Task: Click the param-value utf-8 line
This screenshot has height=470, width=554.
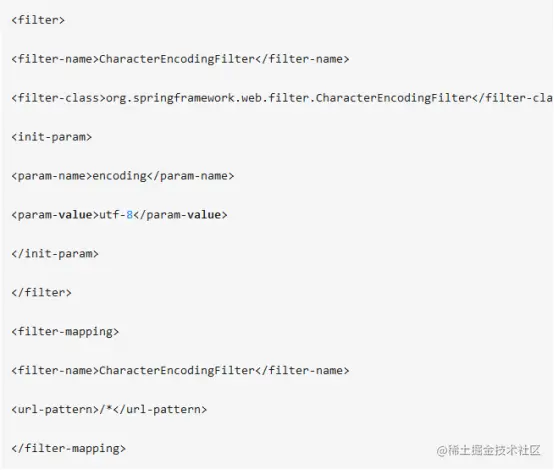Action: pos(119,215)
